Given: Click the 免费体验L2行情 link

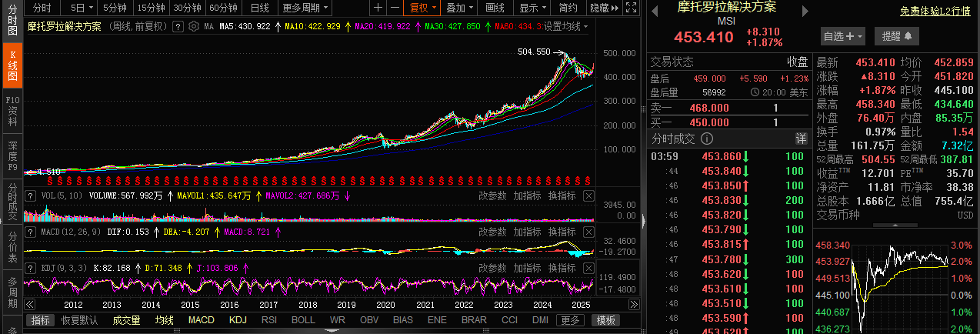Looking at the screenshot, I should pos(935,12).
